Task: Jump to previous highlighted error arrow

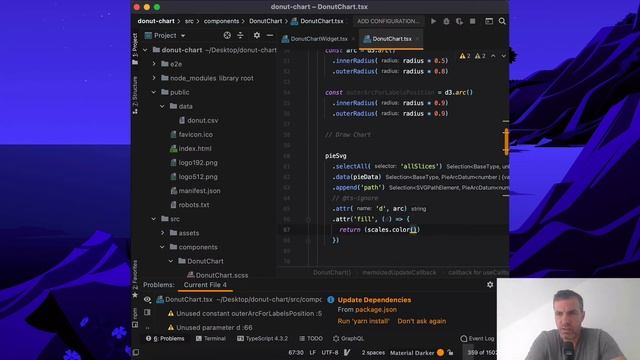Action: coord(493,56)
